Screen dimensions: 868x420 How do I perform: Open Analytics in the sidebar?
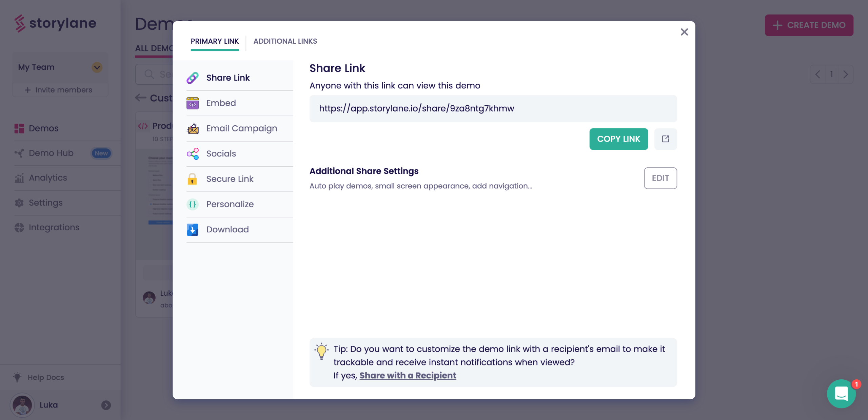point(48,178)
